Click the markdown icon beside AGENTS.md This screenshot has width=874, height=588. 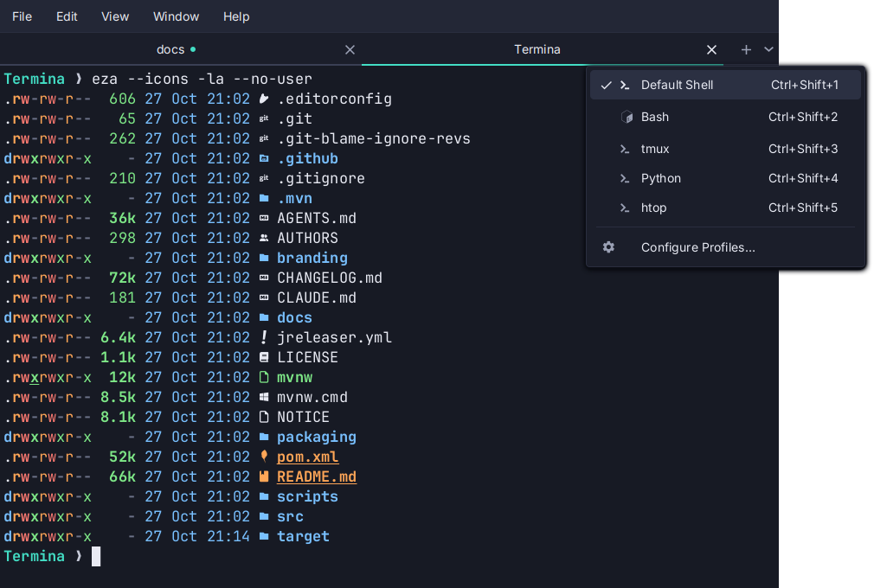264,218
